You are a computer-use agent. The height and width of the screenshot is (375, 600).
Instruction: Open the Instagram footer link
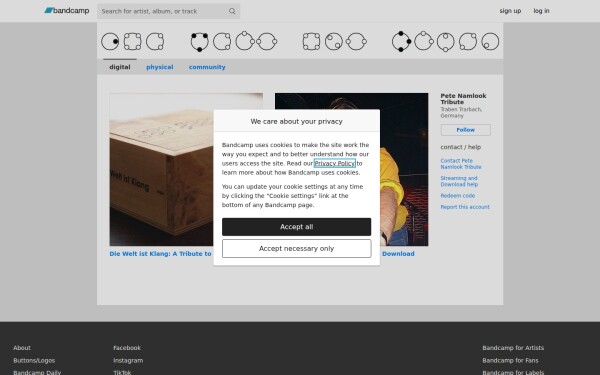[128, 360]
